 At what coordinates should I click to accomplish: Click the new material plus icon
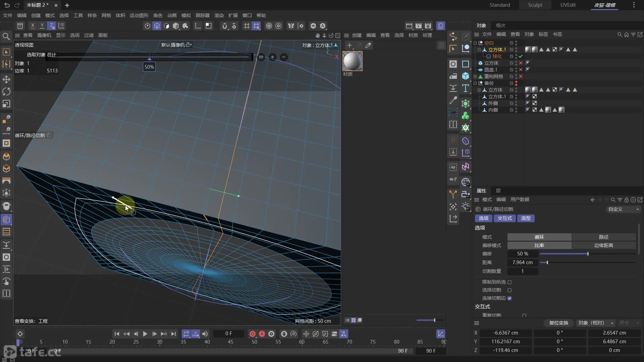tap(350, 45)
